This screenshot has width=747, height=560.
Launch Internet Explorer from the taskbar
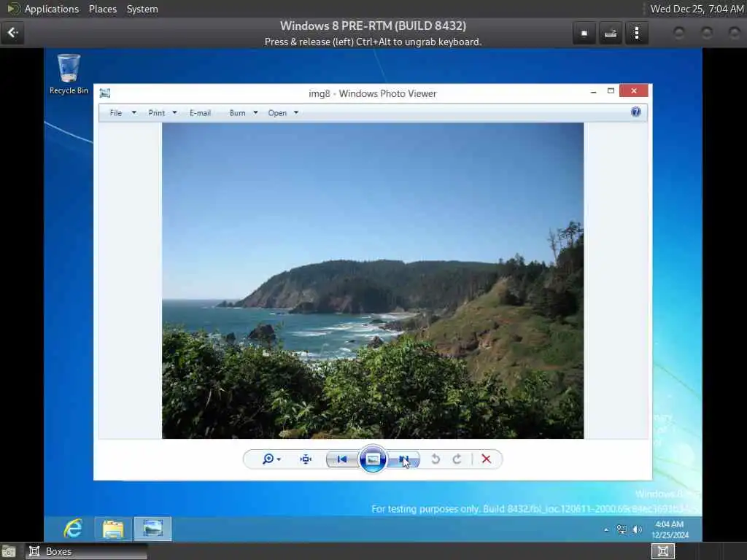click(x=73, y=529)
